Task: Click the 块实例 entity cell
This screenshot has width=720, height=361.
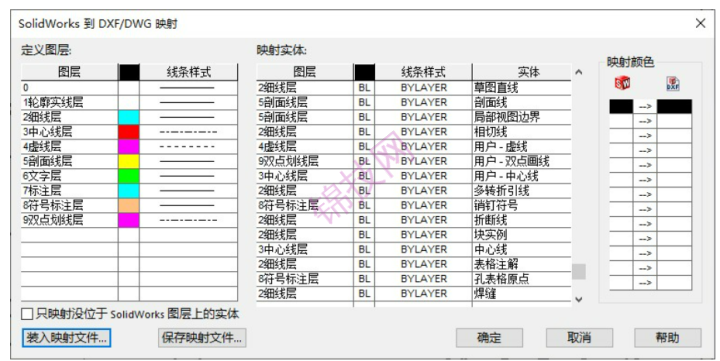Action: point(522,235)
